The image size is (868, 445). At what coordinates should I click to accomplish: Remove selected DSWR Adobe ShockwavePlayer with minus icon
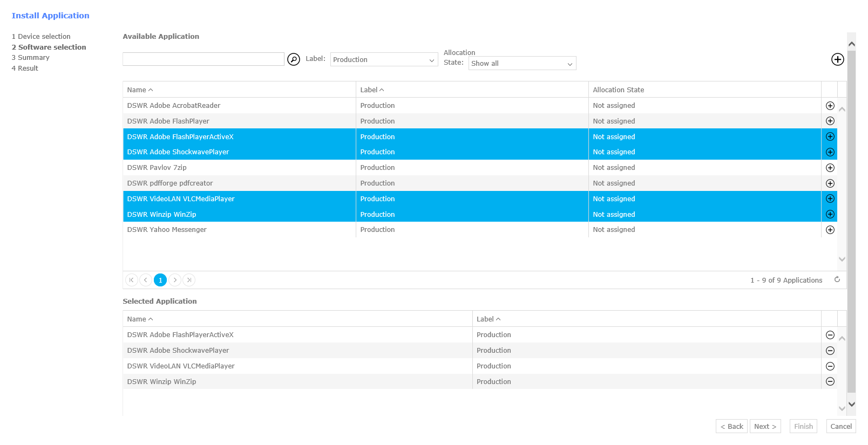point(830,351)
